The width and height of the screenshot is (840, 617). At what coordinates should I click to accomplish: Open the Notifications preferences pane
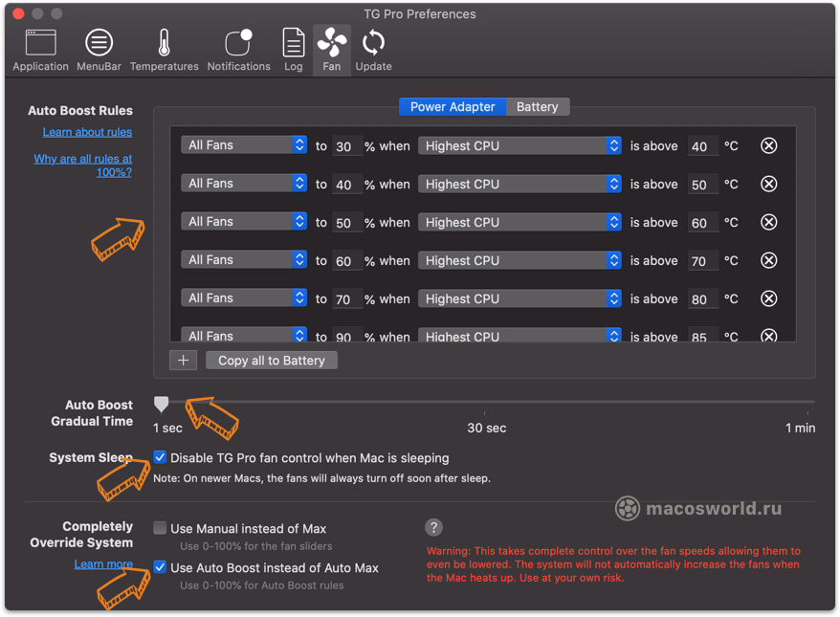coord(238,50)
